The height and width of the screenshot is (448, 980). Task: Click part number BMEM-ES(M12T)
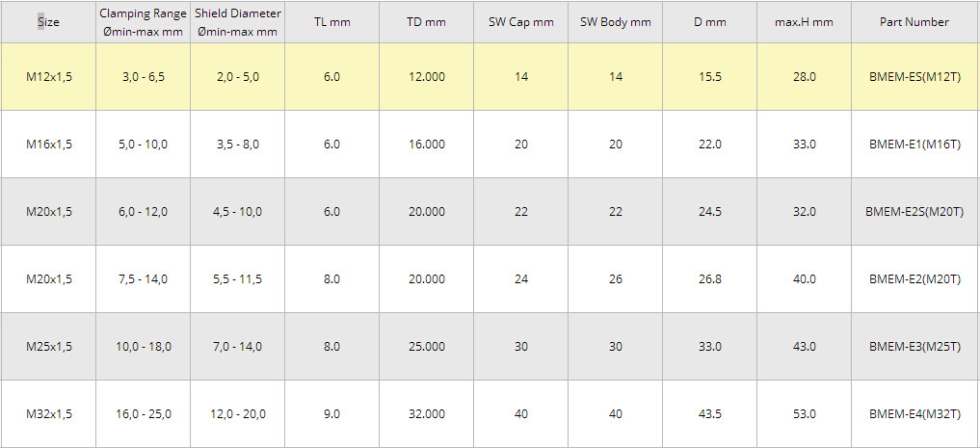914,77
